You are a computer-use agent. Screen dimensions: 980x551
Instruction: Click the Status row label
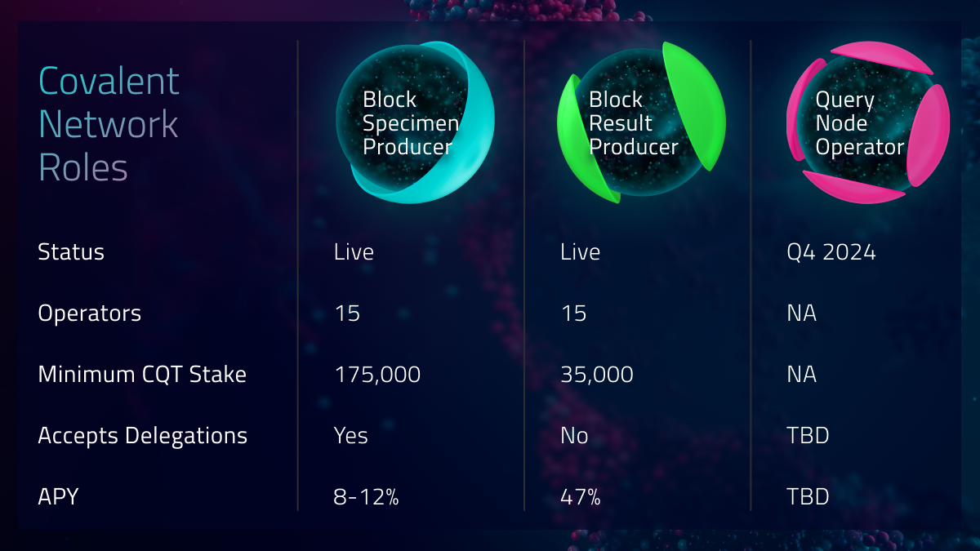[71, 252]
